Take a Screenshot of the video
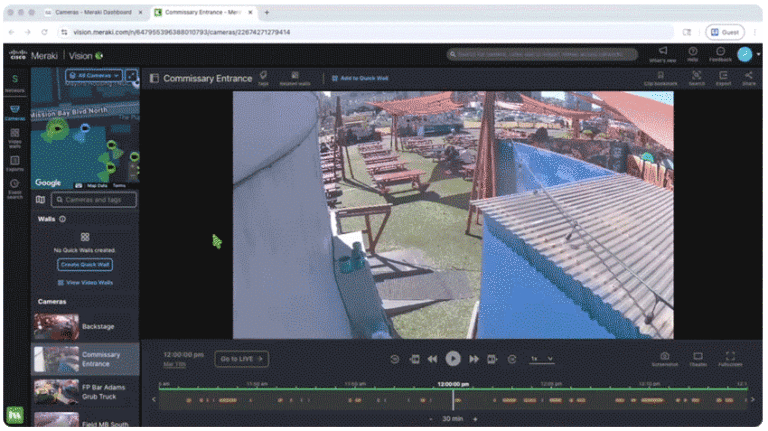Viewport: 768px width, 431px height. point(665,359)
